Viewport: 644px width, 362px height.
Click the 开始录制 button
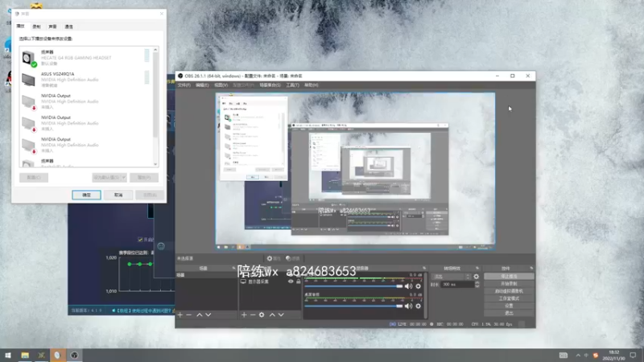click(509, 284)
